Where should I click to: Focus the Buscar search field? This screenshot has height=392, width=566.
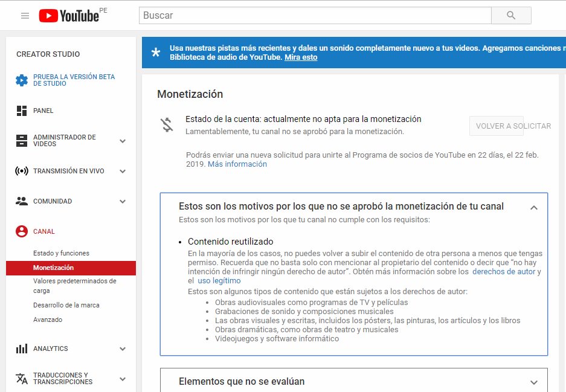pos(315,15)
